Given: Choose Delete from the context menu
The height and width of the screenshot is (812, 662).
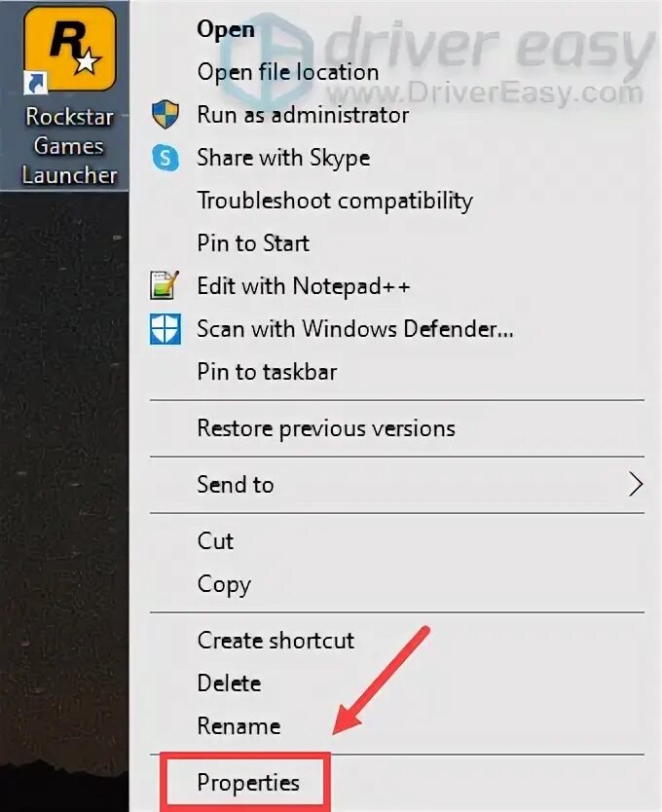Looking at the screenshot, I should coord(229,683).
